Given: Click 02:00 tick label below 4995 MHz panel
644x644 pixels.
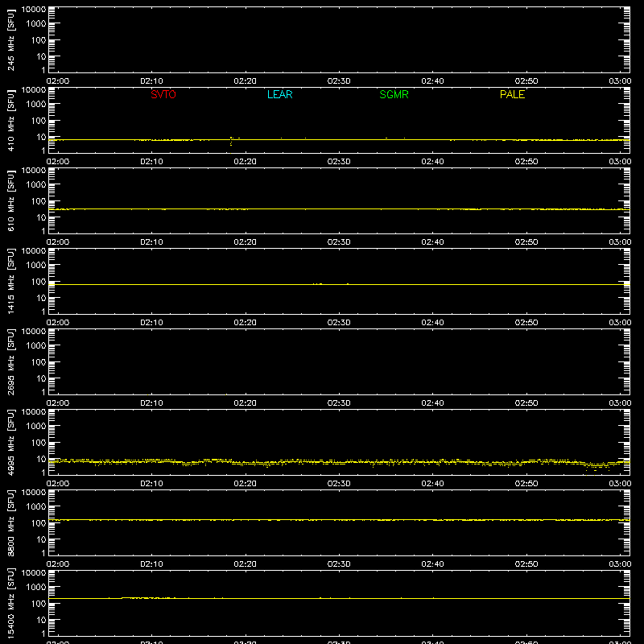Looking at the screenshot, I should (58, 484).
